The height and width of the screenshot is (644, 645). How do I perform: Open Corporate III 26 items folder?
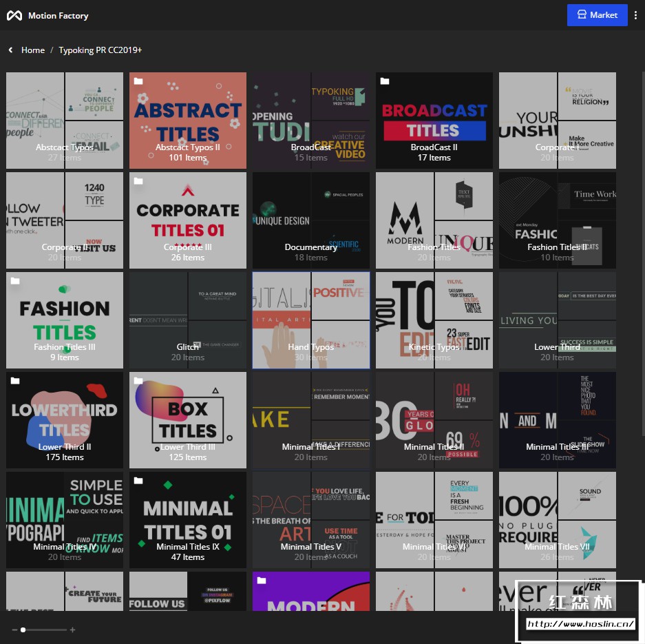[x=188, y=220]
